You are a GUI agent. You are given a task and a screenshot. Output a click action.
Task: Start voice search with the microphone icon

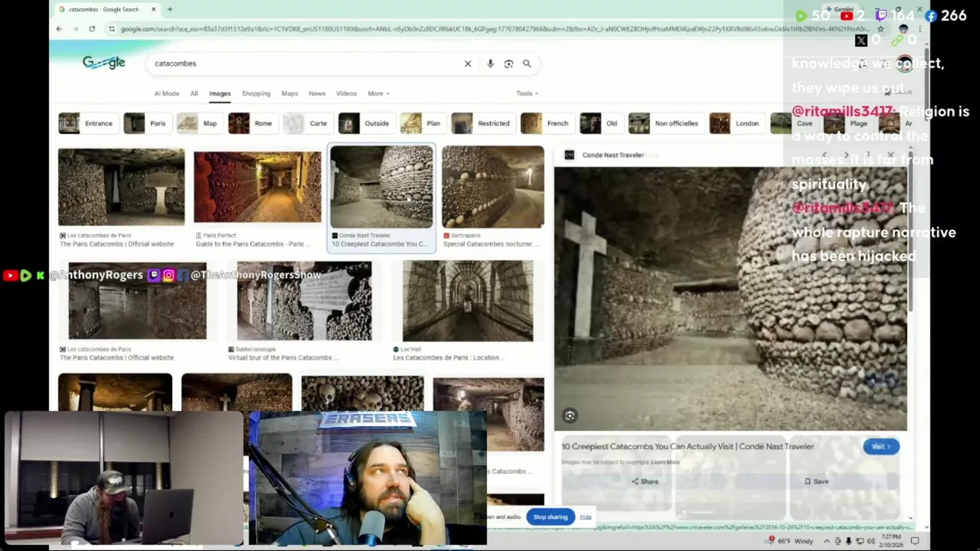pos(490,64)
